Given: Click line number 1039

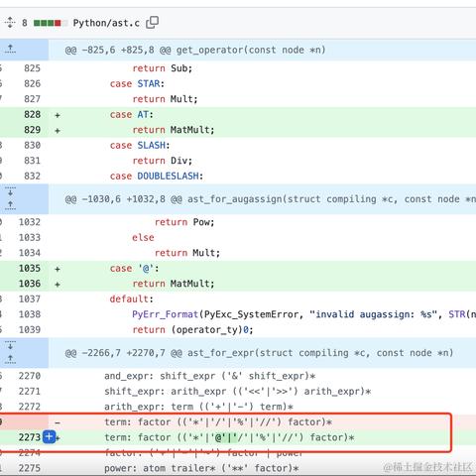Looking at the screenshot, I should 30,329.
